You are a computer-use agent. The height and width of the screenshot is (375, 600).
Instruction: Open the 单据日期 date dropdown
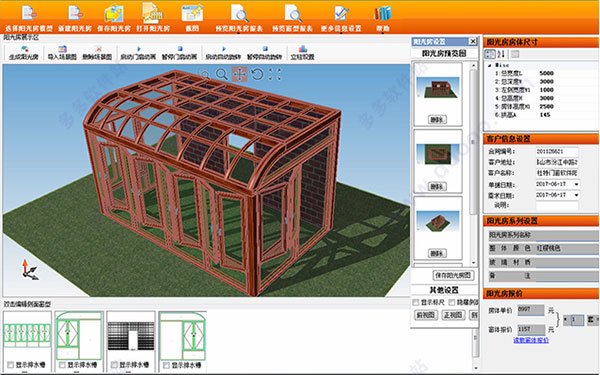coord(576,184)
